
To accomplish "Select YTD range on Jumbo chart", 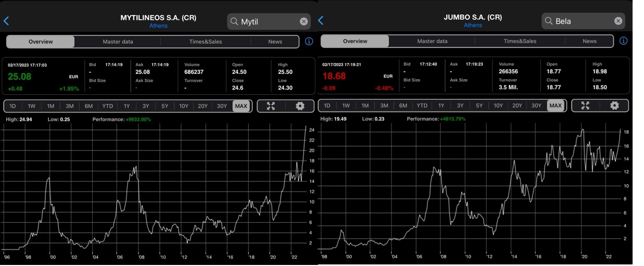I will [422, 106].
